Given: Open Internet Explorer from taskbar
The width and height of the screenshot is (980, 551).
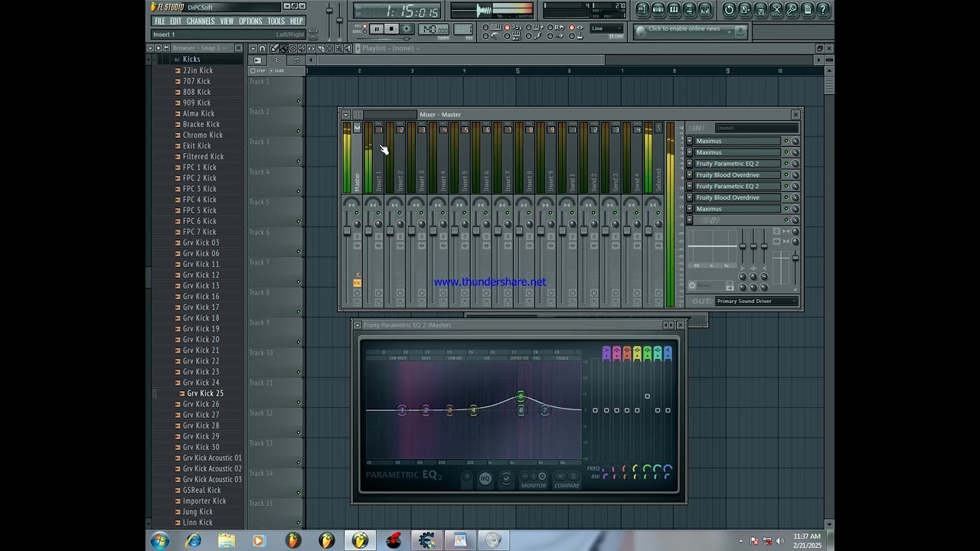Looking at the screenshot, I should point(193,541).
